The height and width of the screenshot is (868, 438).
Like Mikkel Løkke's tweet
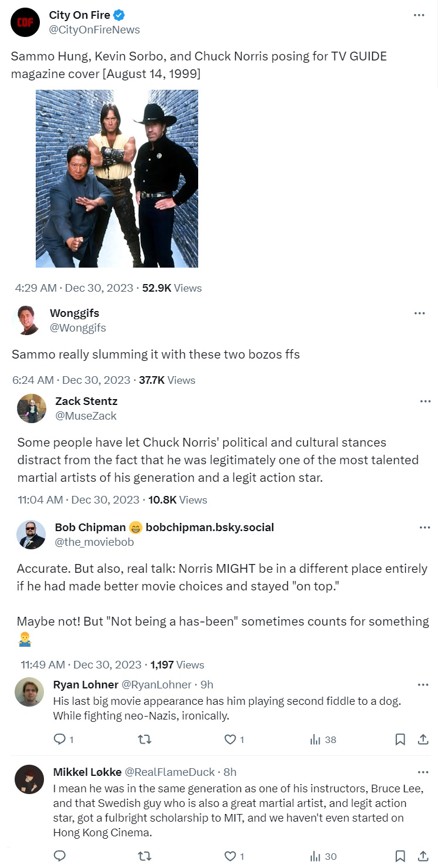(231, 856)
